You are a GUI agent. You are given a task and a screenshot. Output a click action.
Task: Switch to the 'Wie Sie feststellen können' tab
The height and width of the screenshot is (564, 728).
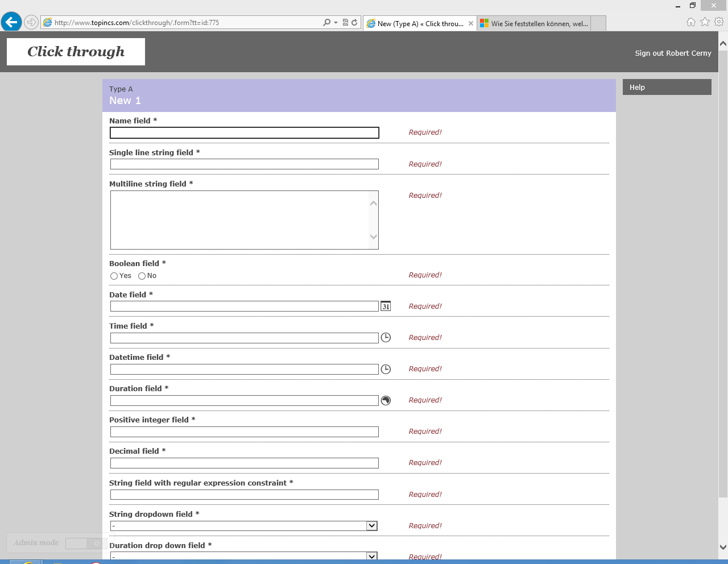coord(533,23)
